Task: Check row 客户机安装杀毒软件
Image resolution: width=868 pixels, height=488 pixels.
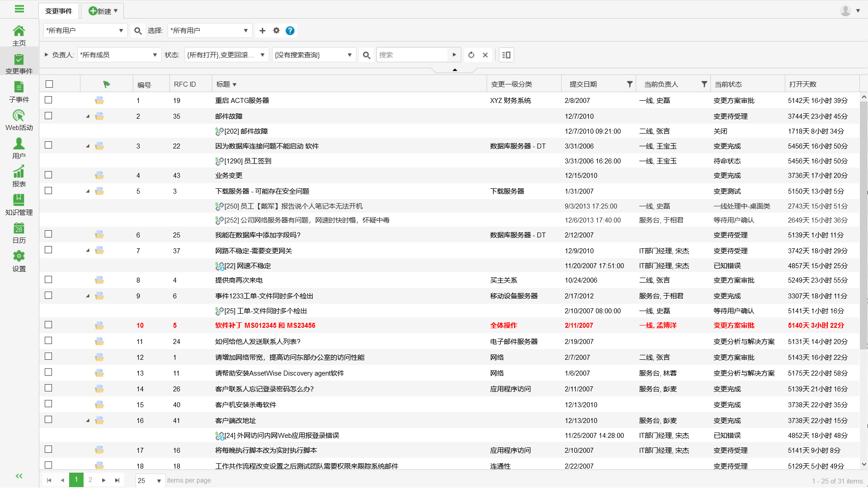Action: 48,404
